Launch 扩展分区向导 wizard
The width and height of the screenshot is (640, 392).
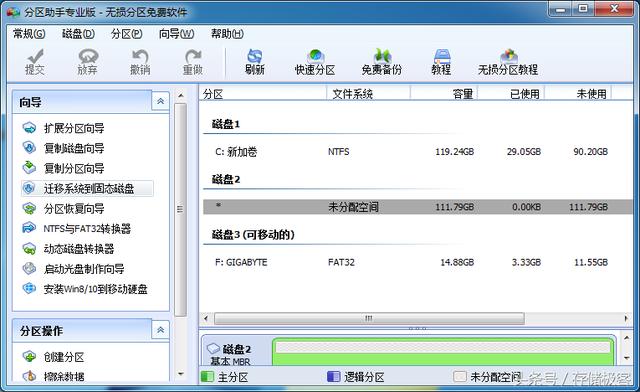tap(63, 128)
